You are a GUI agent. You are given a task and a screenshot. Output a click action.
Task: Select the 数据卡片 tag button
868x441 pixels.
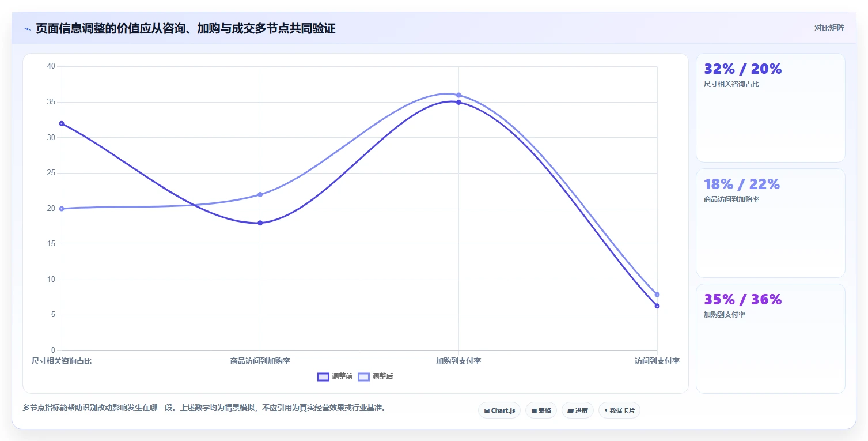tap(619, 410)
